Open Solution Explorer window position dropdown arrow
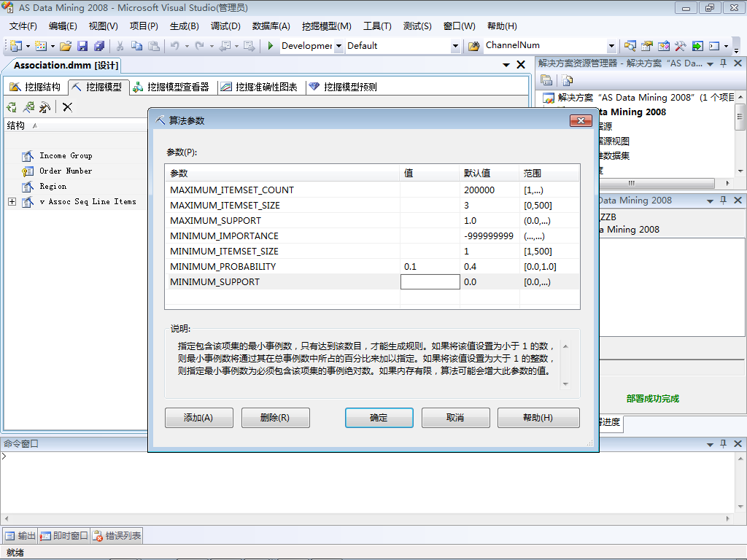 [x=710, y=64]
